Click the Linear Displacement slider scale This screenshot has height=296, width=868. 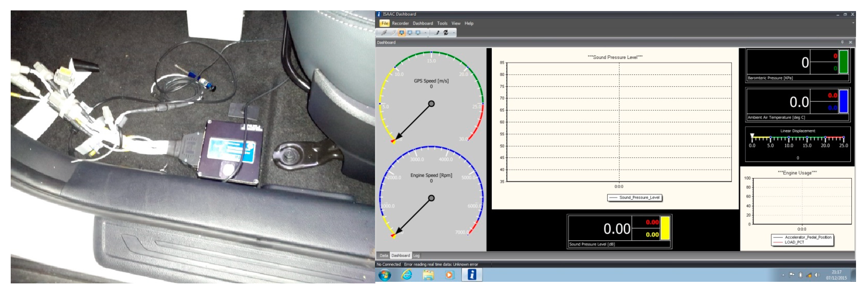pyautogui.click(x=797, y=138)
